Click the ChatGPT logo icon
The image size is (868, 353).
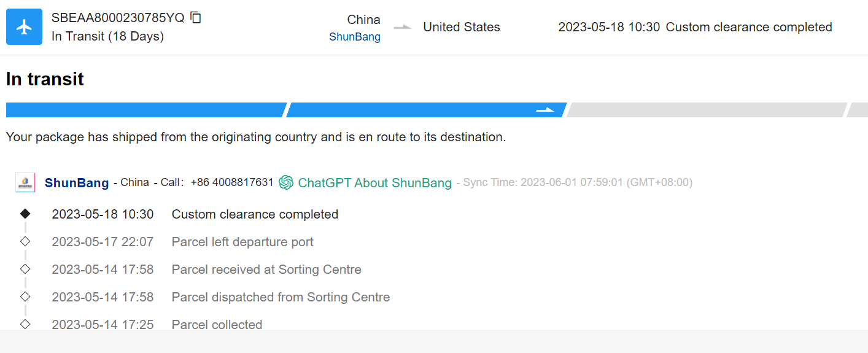click(285, 182)
